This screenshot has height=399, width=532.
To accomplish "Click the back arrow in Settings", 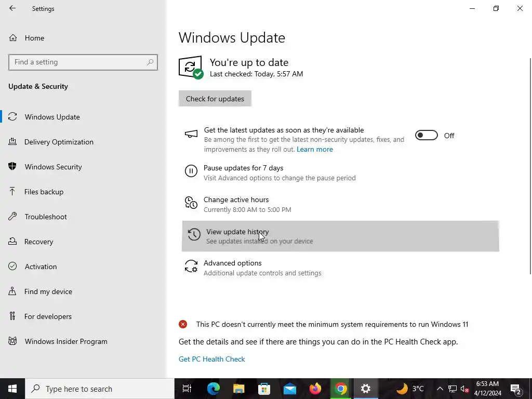I will pos(12,8).
